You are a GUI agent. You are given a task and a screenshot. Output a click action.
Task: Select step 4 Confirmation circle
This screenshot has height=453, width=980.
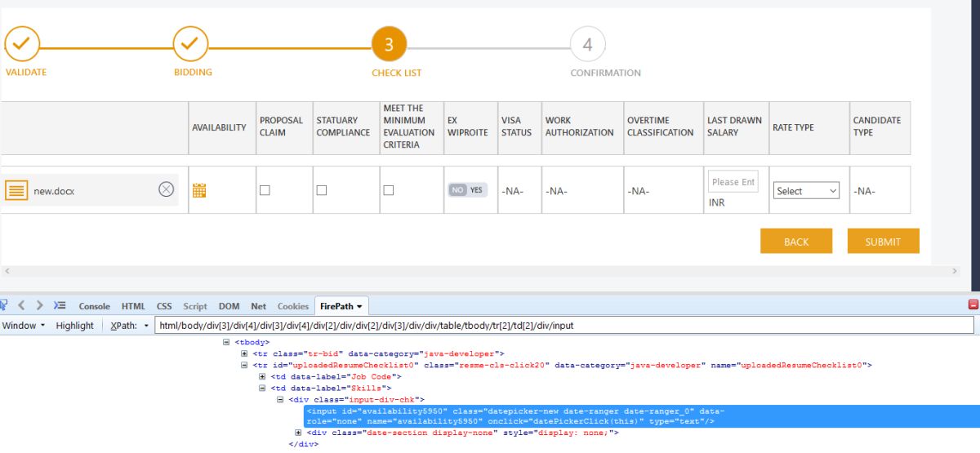587,44
